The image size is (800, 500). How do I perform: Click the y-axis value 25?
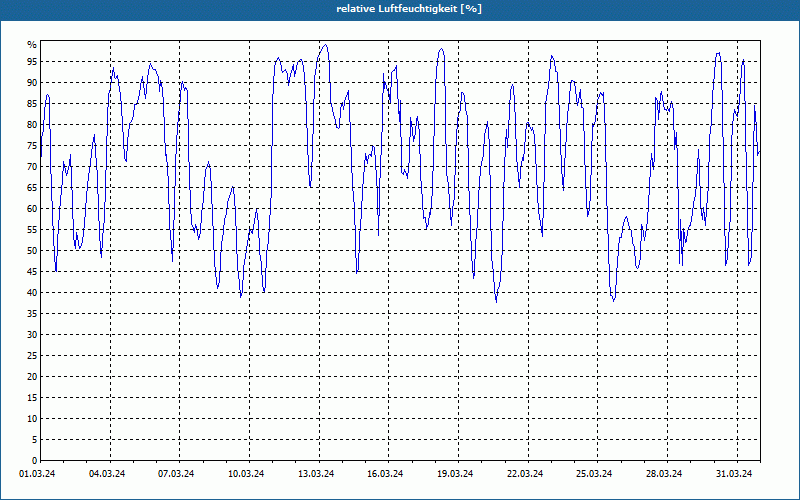(32, 356)
